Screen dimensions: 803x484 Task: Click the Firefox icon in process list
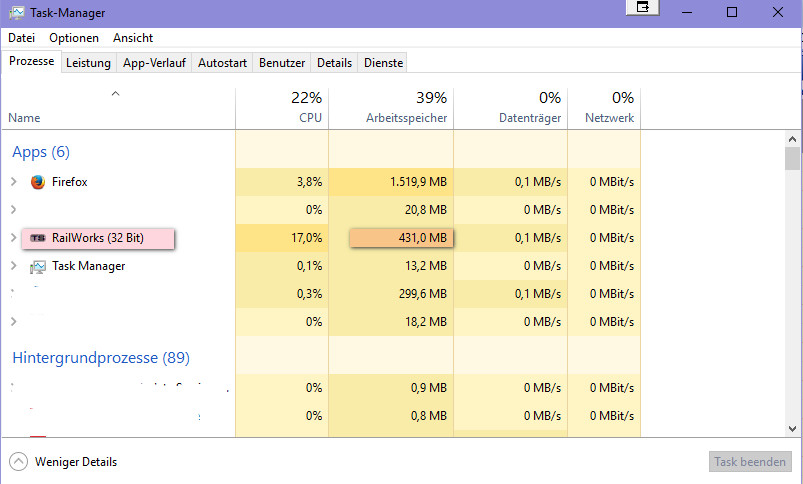pos(38,182)
